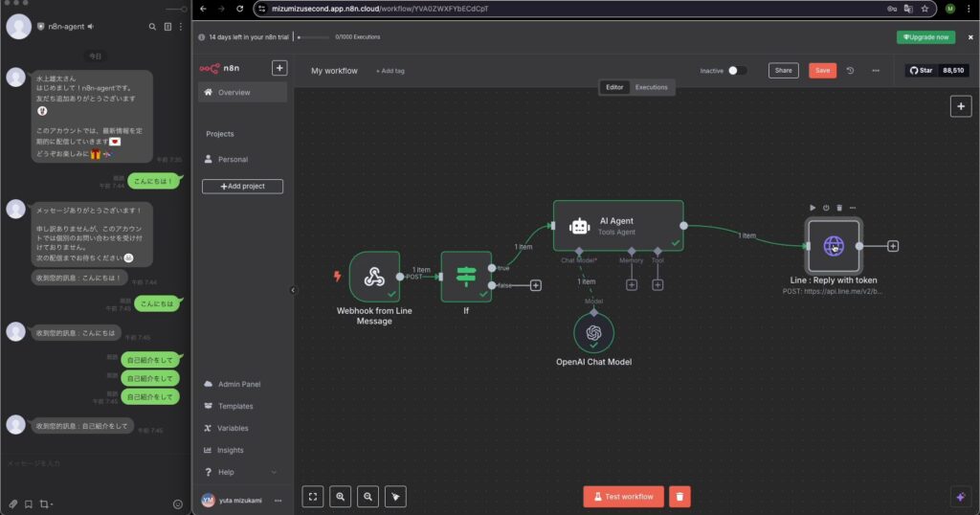Open Admin Panel in the sidebar
Image resolution: width=980 pixels, height=515 pixels.
[x=242, y=385]
